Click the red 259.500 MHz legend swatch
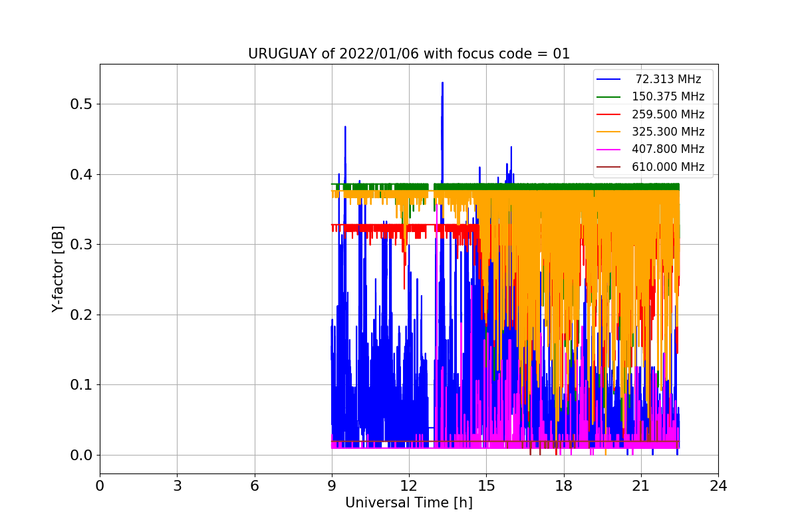This screenshot has width=798, height=532. click(609, 114)
